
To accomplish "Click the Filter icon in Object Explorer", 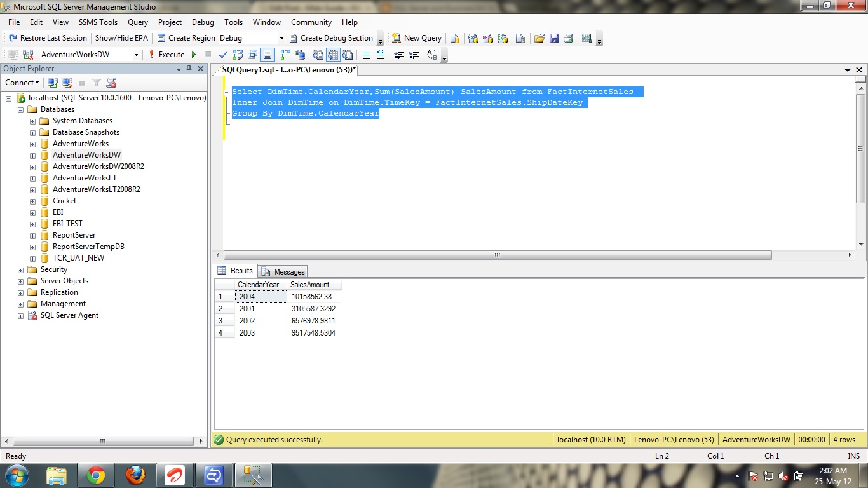I will coord(96,83).
